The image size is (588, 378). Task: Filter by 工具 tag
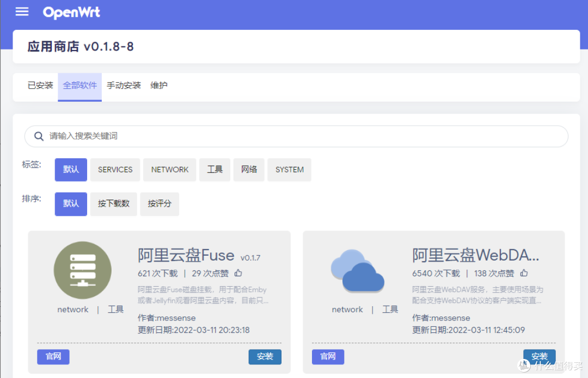(215, 170)
